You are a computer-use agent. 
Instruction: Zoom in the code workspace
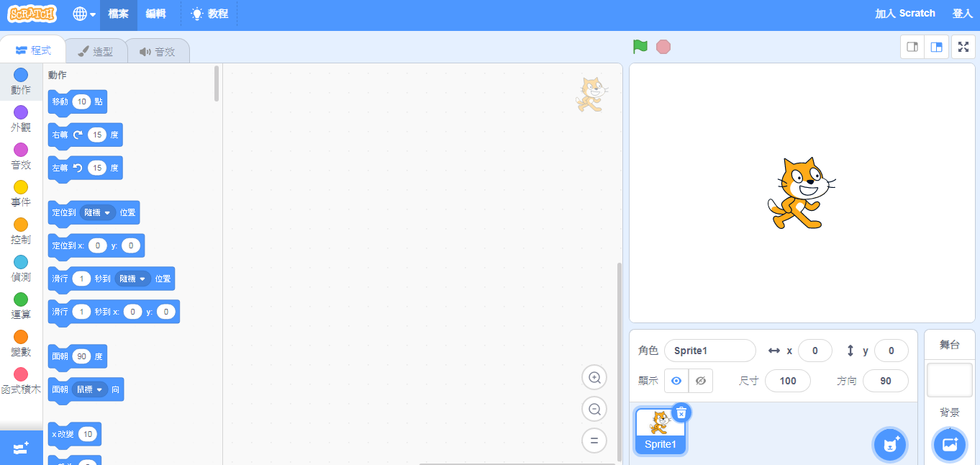coord(594,377)
